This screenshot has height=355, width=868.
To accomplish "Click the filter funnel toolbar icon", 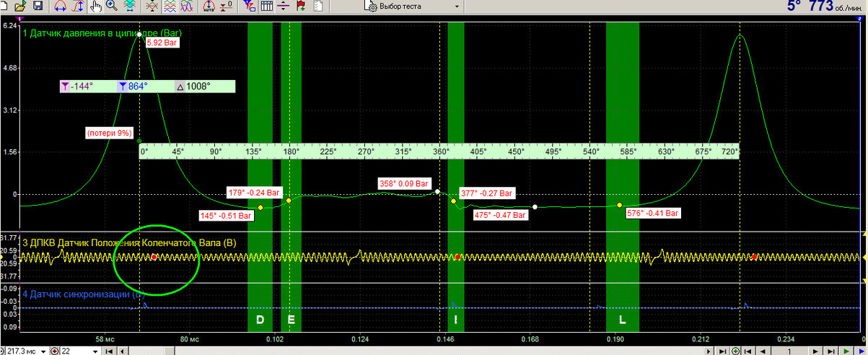I will 249,6.
